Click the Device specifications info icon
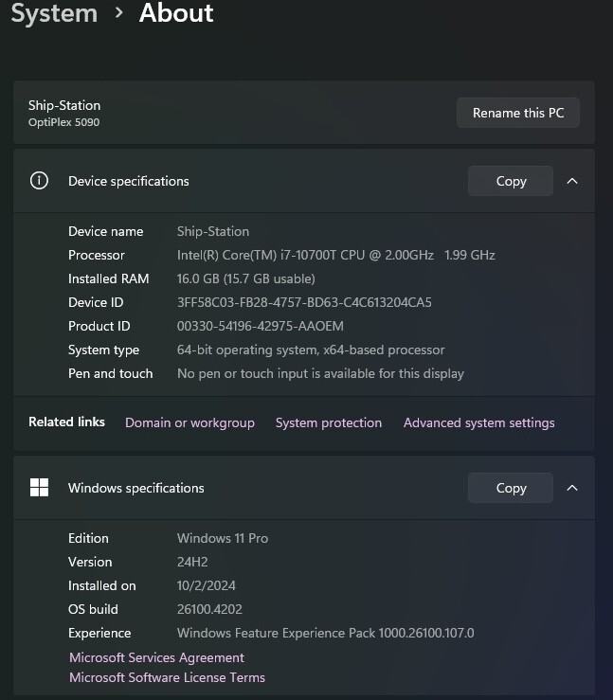The width and height of the screenshot is (613, 700). [x=39, y=181]
